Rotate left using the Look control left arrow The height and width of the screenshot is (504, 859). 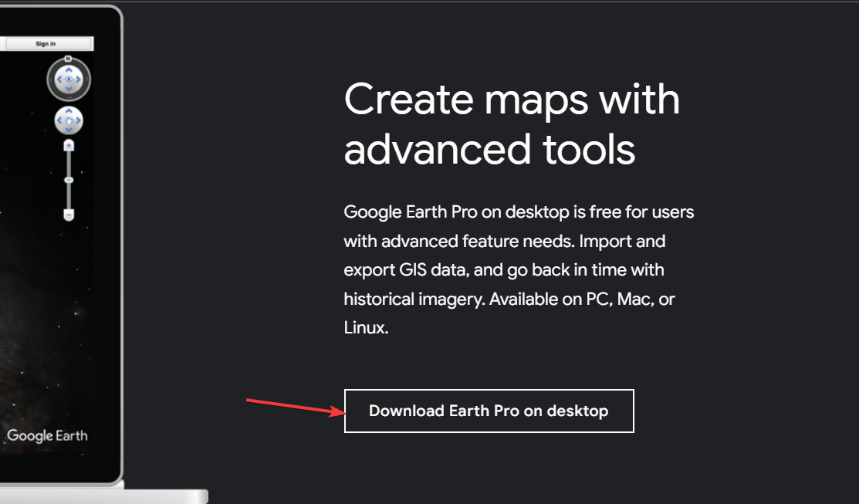(59, 79)
